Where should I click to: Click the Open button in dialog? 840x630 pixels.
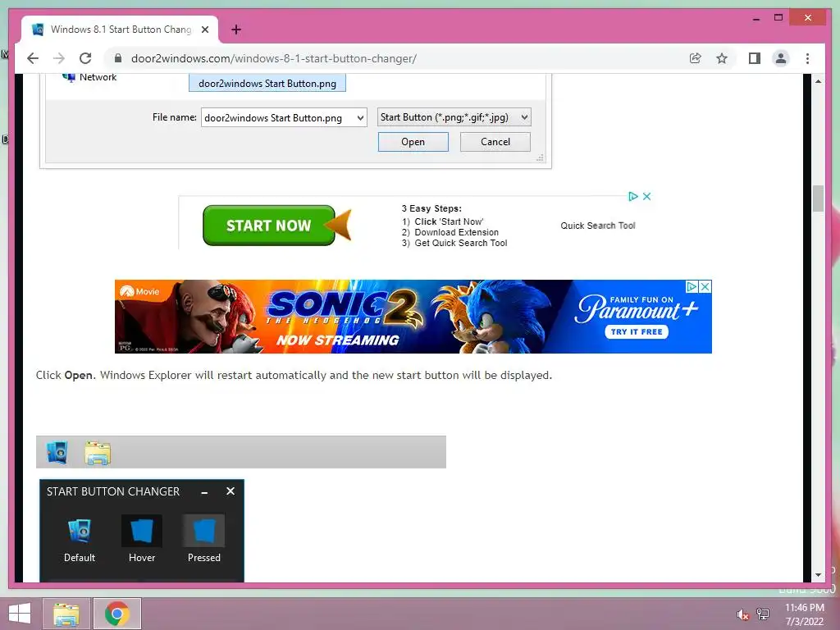pos(413,142)
